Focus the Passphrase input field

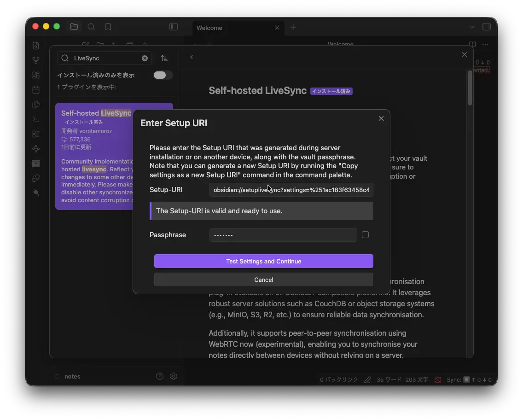(283, 235)
